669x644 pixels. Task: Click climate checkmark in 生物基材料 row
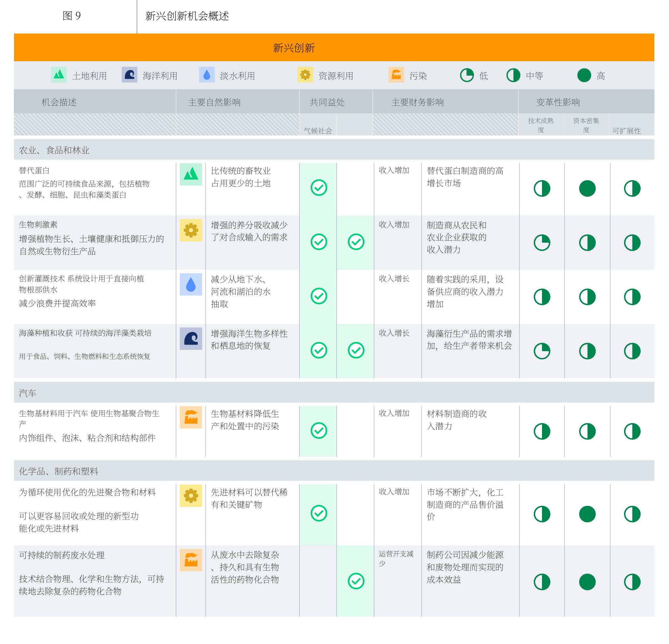click(319, 430)
